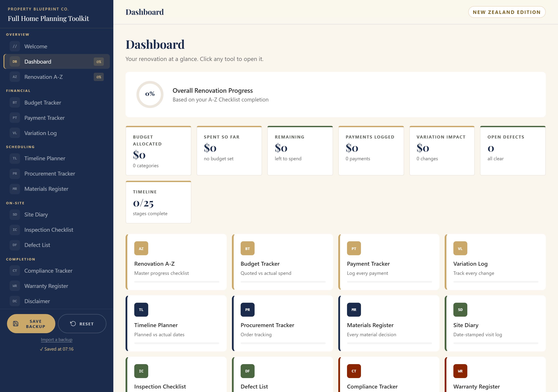Click the Budget Allocated stat card
This screenshot has width=558, height=392.
tap(158, 150)
